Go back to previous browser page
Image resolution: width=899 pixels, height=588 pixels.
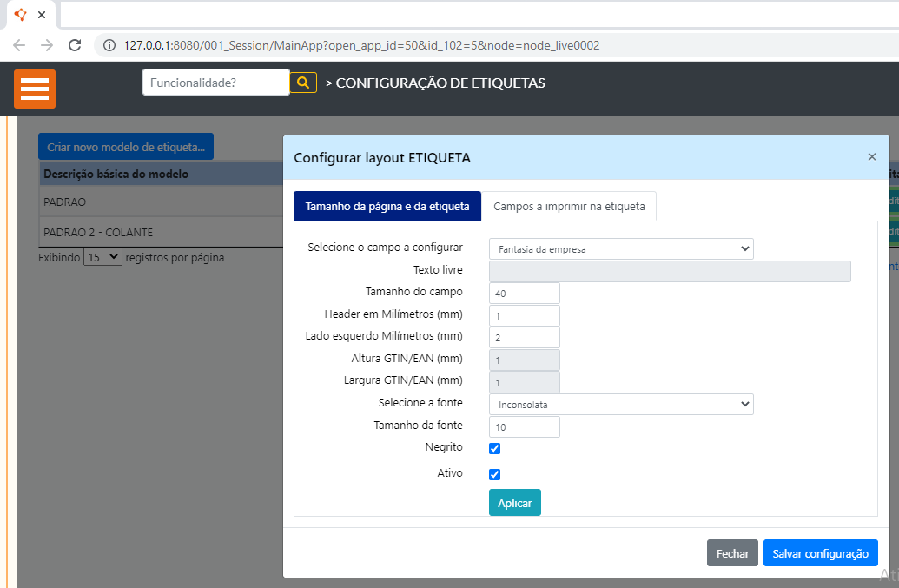[19, 45]
